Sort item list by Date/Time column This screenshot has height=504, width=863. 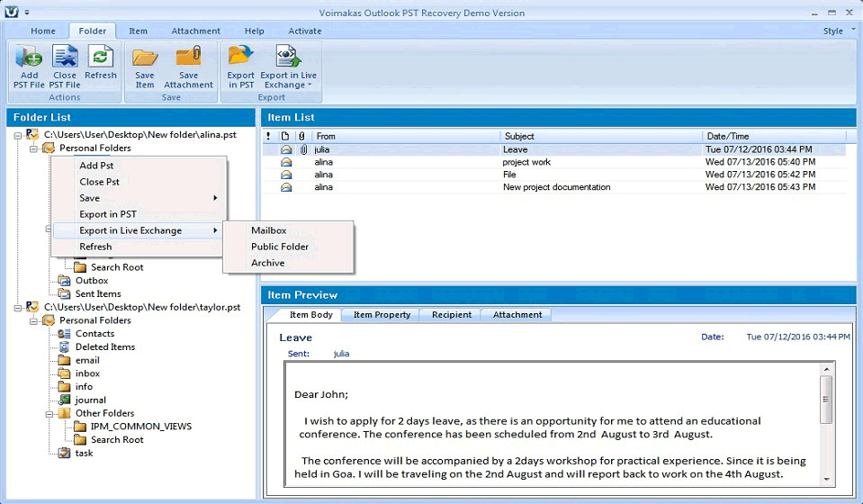pyautogui.click(x=774, y=136)
